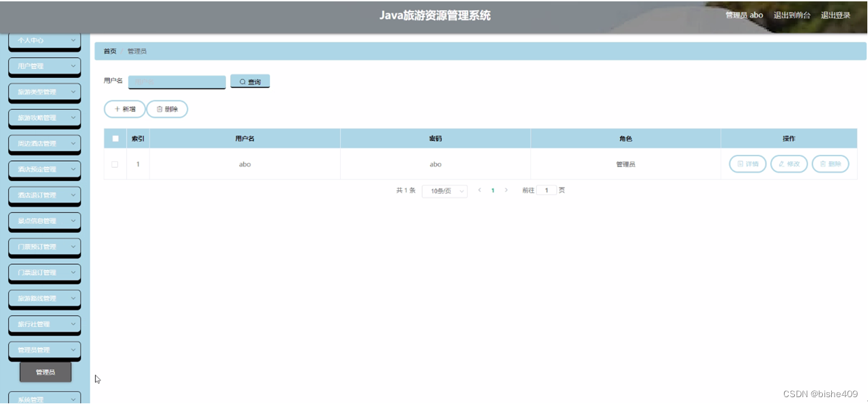Click the next page arrow
868x404 pixels.
[506, 190]
